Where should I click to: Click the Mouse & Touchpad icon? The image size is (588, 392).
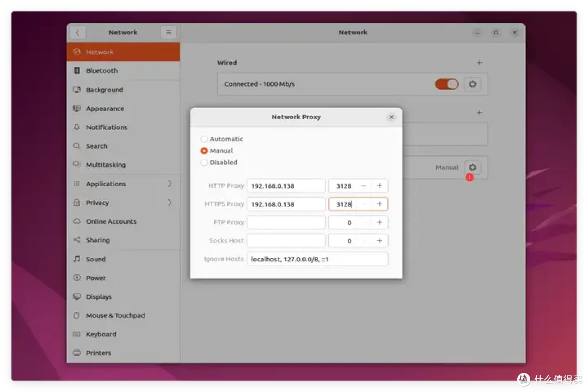click(x=77, y=315)
